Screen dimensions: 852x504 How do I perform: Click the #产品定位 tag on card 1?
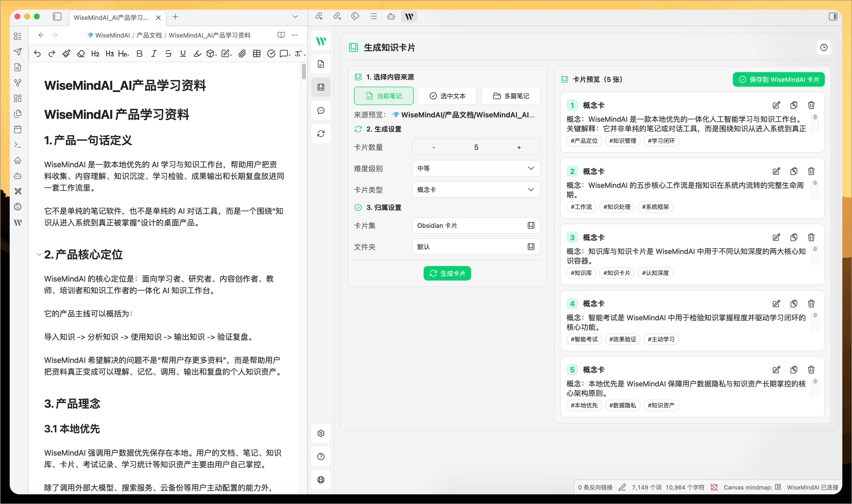pos(584,141)
